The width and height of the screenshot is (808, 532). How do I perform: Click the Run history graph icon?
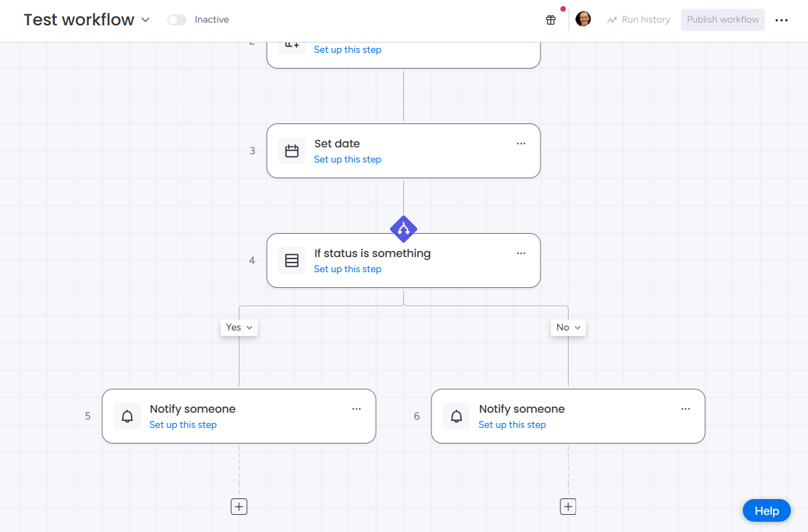point(611,20)
